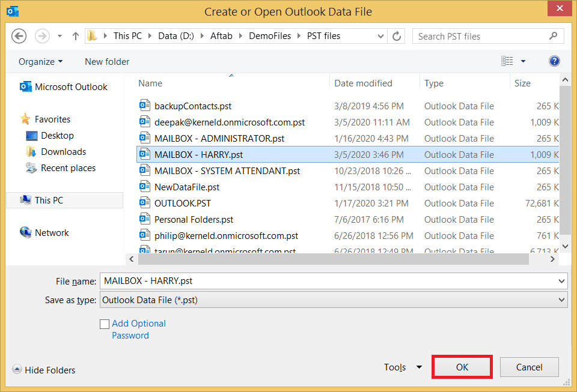Viewport: 577px width, 392px height.
Task: Select This PC in navigation pane
Action: coord(64,201)
